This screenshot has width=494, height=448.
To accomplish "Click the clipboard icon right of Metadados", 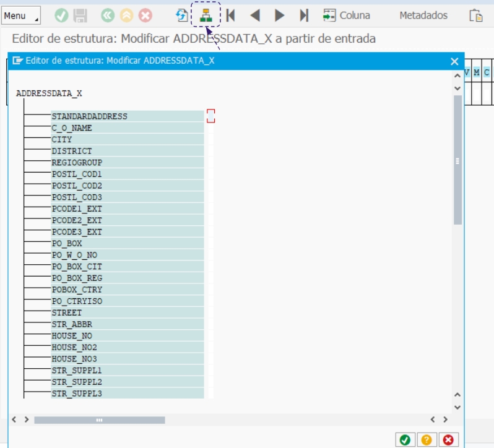I will pos(475,15).
